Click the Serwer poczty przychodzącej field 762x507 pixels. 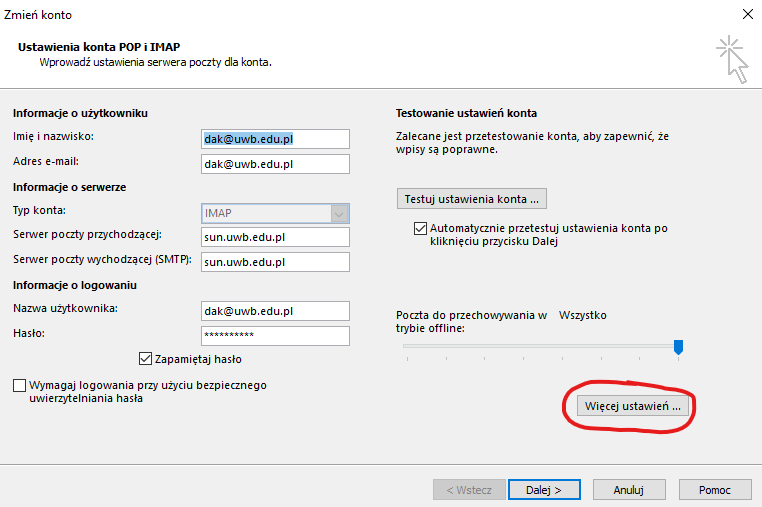point(275,237)
